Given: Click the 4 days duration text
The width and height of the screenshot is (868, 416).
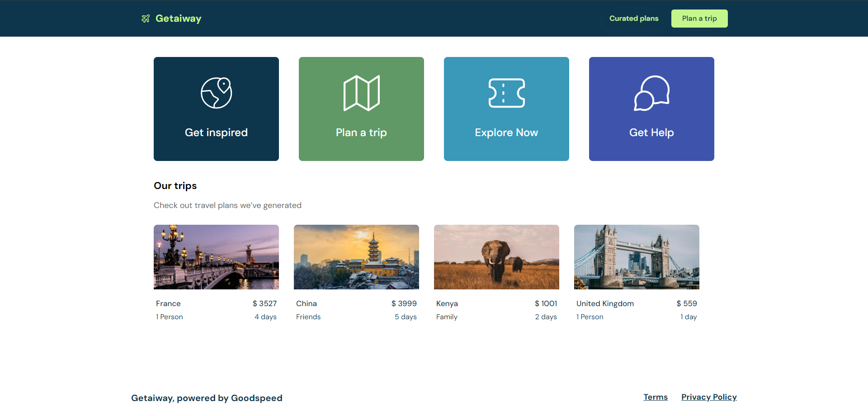Looking at the screenshot, I should tap(265, 317).
